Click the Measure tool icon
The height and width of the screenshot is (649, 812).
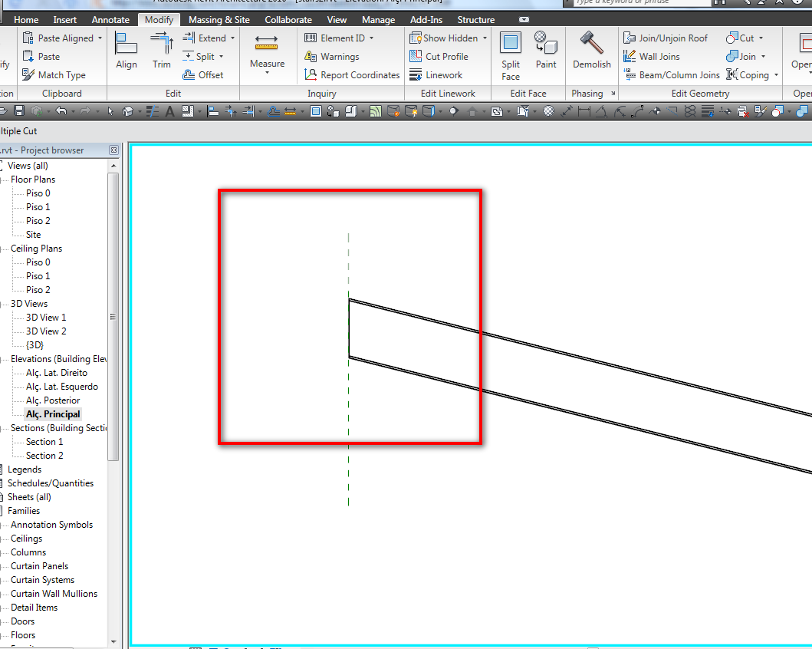click(x=267, y=42)
